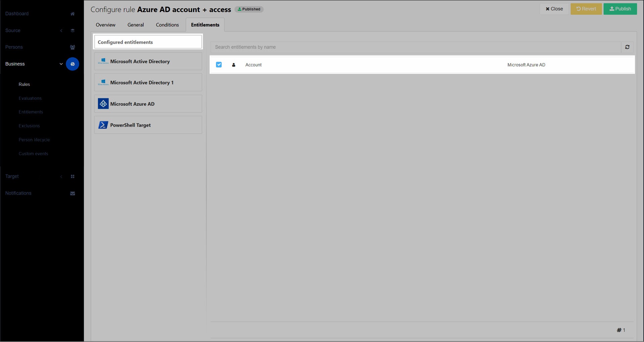Expand the Target menu chevron
Viewport: 644px width, 342px height.
pos(61,177)
